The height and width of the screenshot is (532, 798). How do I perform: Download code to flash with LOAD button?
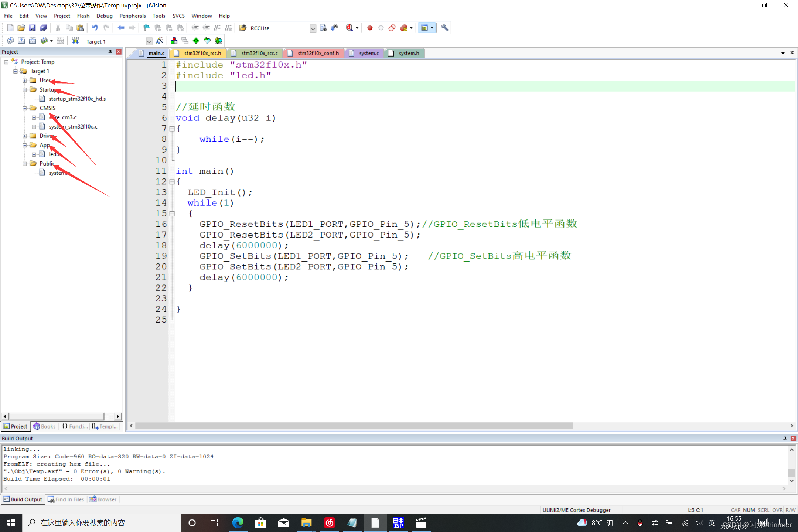point(75,41)
